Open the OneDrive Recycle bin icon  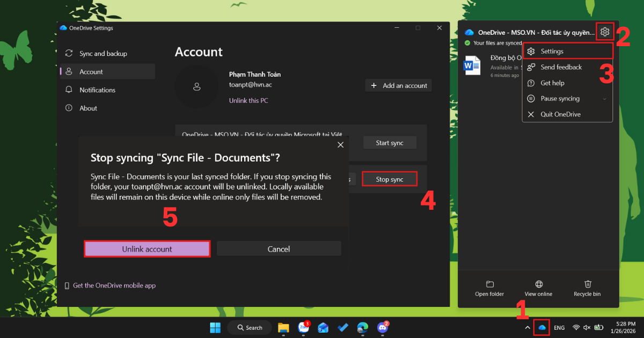(x=587, y=284)
